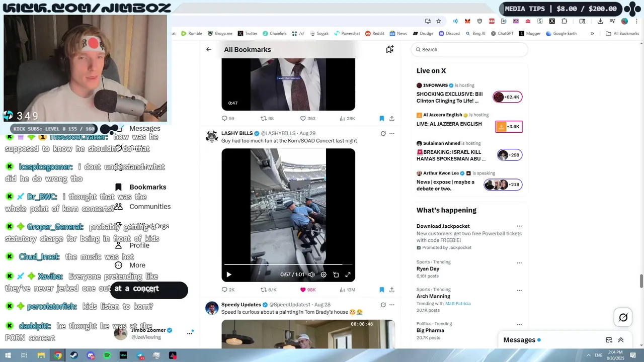644x362 pixels.
Task: Remove bookmark on LASHY BILLS post
Action: (x=381, y=290)
